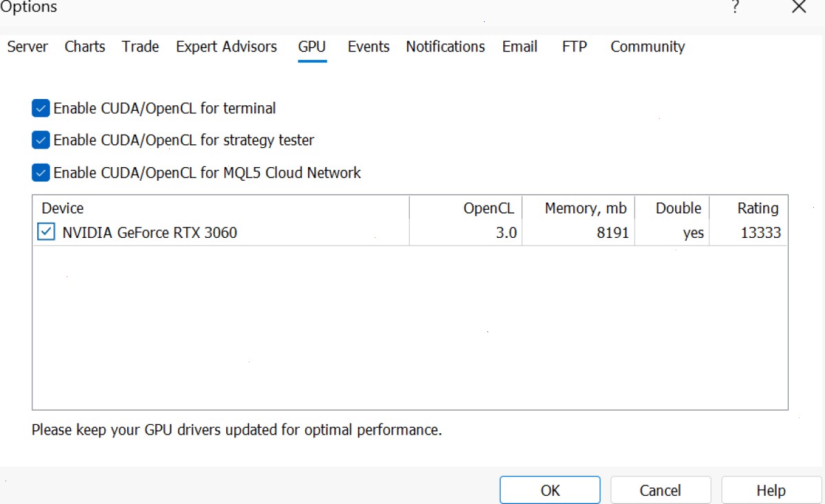This screenshot has height=504, width=825.
Task: Click the OpenCL version value 3.0
Action: [x=506, y=233]
